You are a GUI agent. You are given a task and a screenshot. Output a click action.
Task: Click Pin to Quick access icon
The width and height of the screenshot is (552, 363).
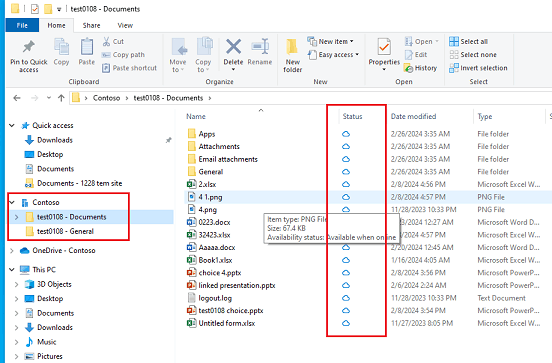pyautogui.click(x=29, y=47)
